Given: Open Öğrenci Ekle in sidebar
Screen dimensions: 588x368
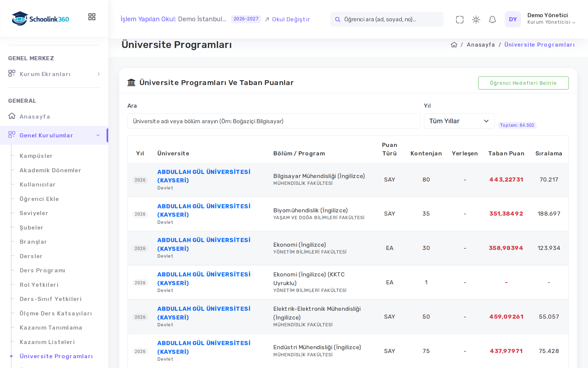Looking at the screenshot, I should (39, 199).
